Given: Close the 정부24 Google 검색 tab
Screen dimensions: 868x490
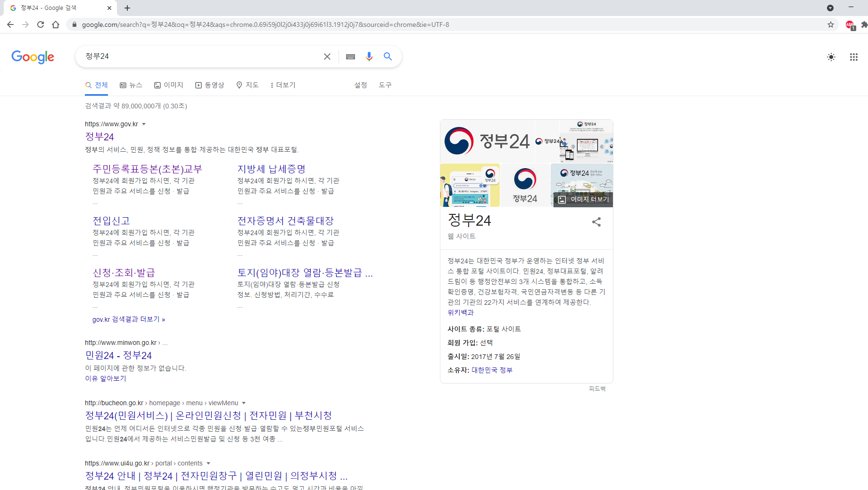Looking at the screenshot, I should pos(109,8).
